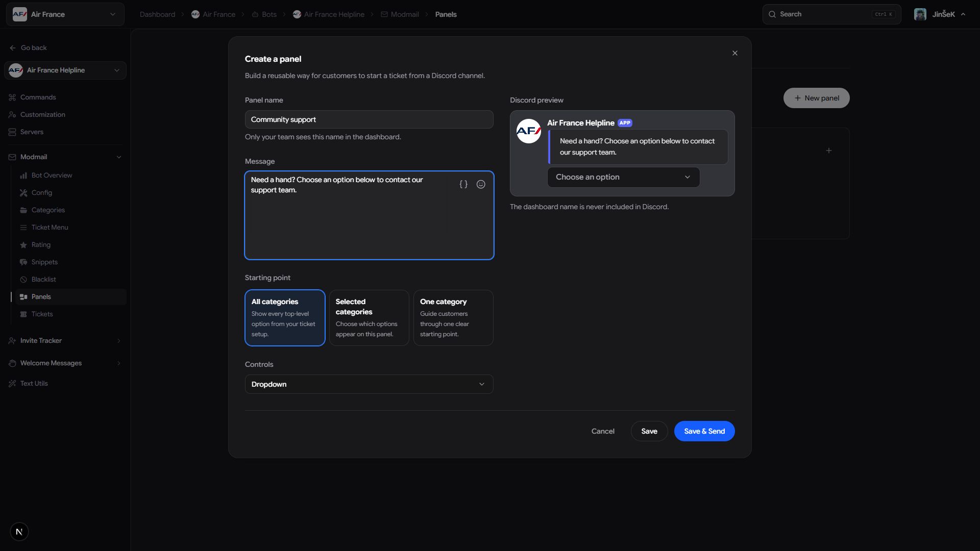Screen dimensions: 980x551
Task: Open the Categories folder icon
Action: click(23, 210)
